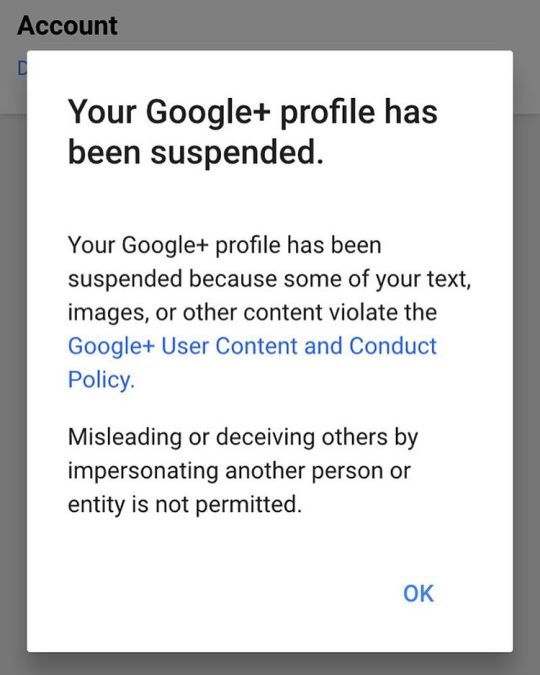Click the "suspended because some of your text," line

pyautogui.click(x=270, y=279)
